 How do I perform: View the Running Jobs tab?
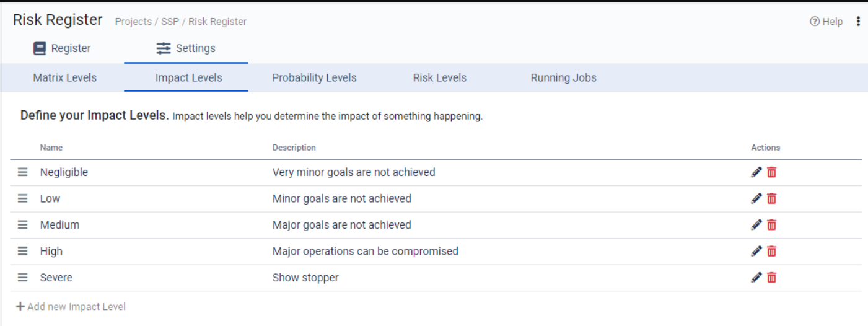click(563, 78)
